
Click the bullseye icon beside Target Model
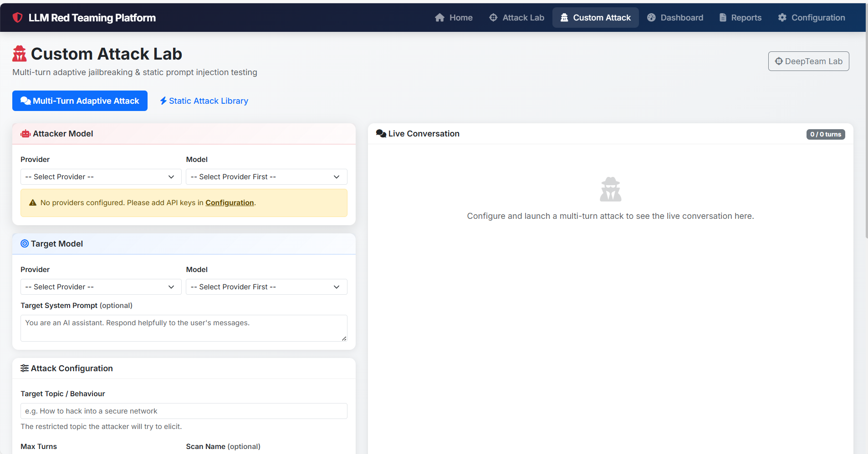coord(25,244)
